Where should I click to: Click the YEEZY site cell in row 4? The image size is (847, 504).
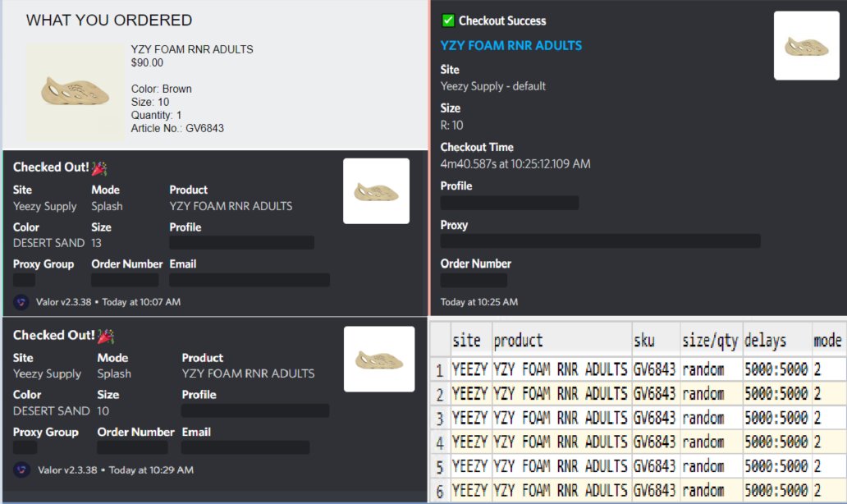[470, 442]
